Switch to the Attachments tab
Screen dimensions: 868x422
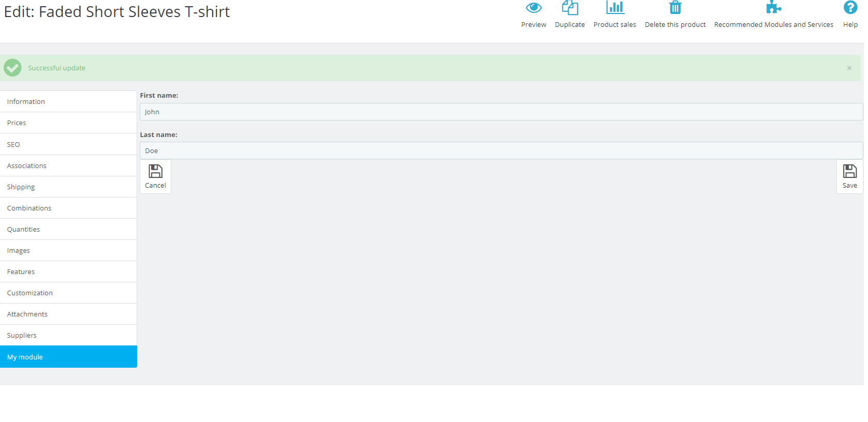click(x=68, y=314)
